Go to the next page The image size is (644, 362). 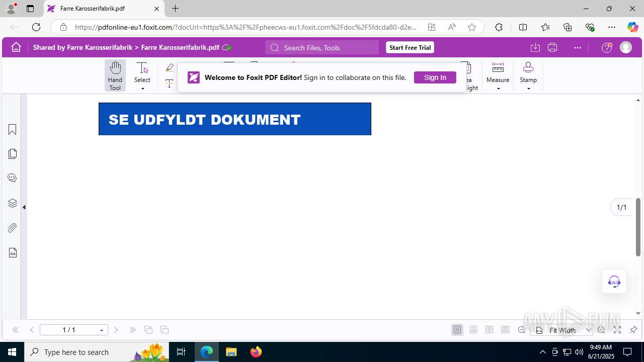coord(116,330)
